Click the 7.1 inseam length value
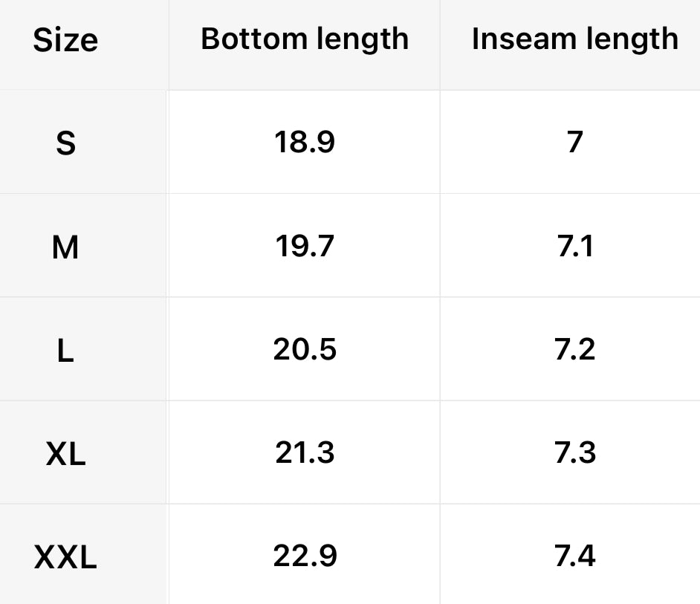This screenshot has width=700, height=604. point(574,245)
